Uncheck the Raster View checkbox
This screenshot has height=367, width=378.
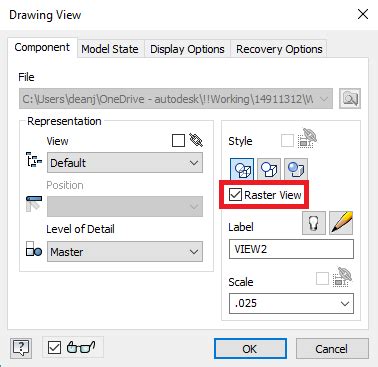pos(235,195)
